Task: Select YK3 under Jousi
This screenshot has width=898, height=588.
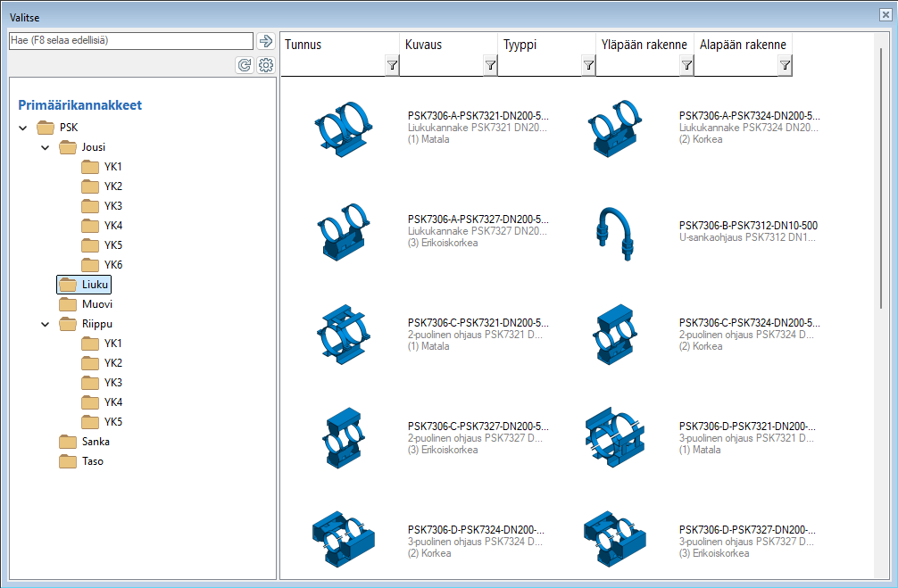Action: (112, 206)
